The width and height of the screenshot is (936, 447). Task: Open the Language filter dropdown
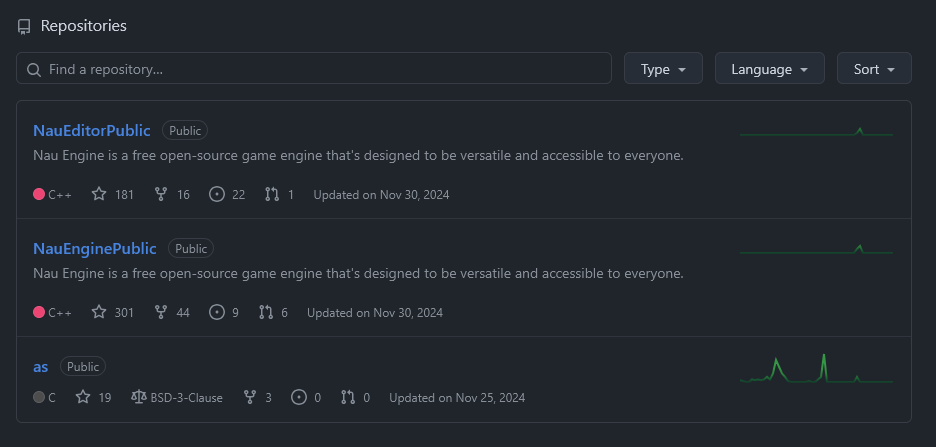(x=770, y=69)
